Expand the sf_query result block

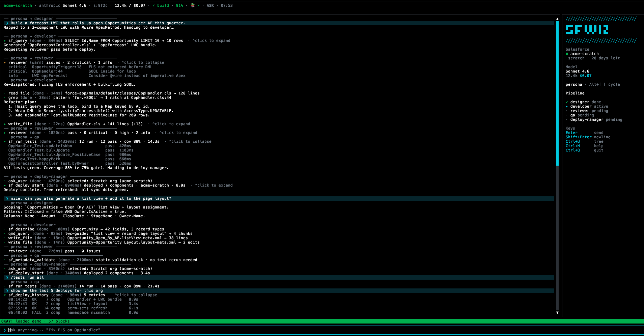click(5, 40)
